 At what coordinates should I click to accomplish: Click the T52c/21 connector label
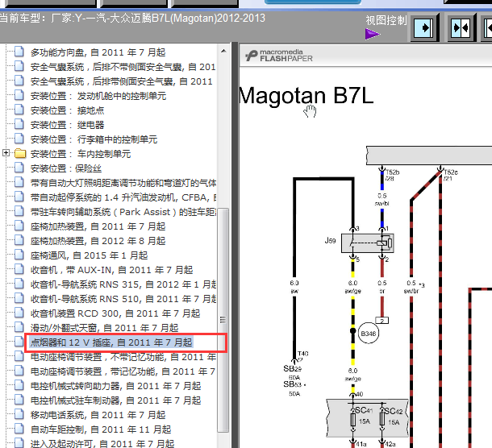(451, 175)
